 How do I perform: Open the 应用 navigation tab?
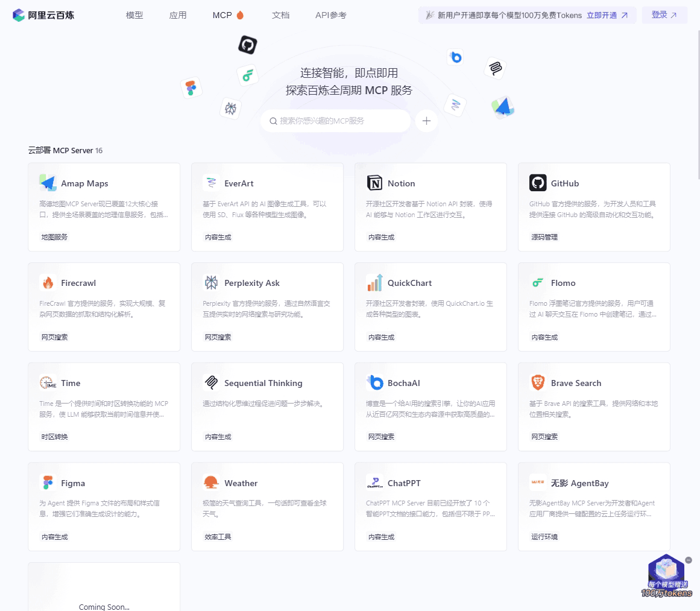click(x=178, y=15)
